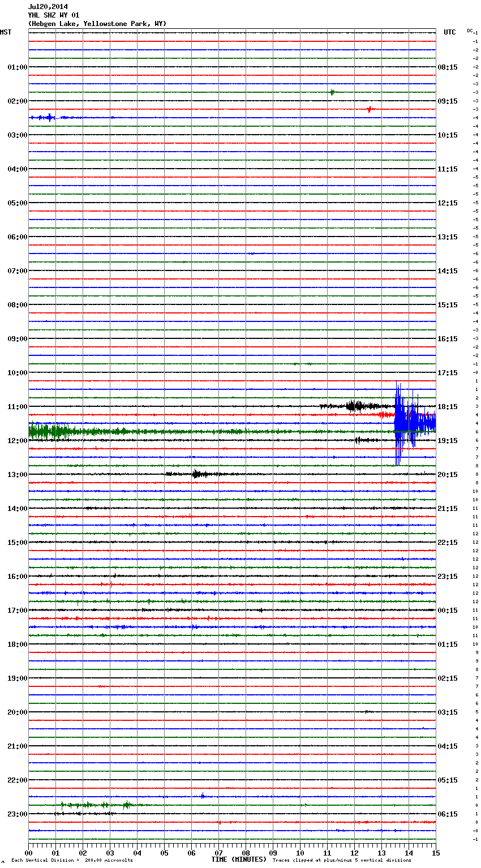Select the 09:00 MST time label

point(18,339)
